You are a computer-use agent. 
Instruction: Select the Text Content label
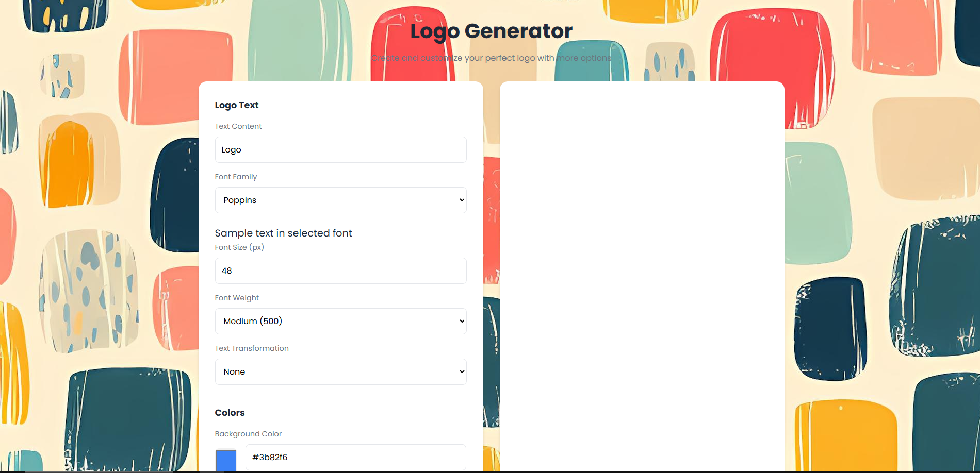pos(238,126)
